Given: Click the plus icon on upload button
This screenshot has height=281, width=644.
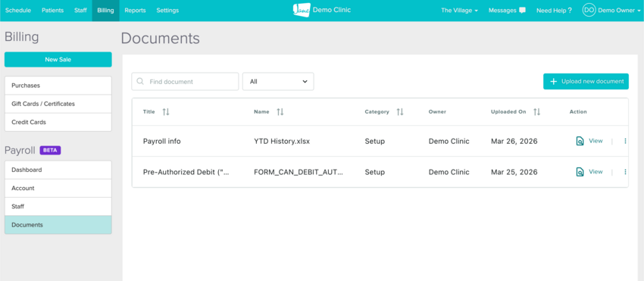Looking at the screenshot, I should coord(553,81).
